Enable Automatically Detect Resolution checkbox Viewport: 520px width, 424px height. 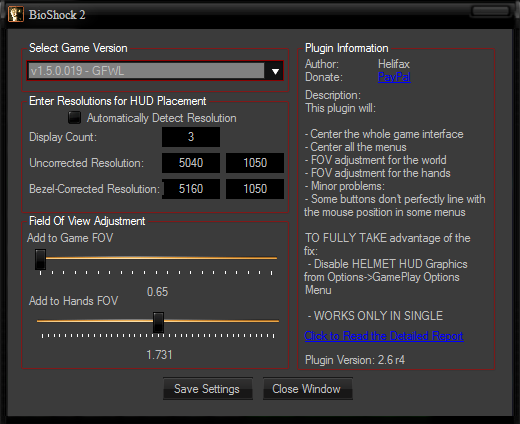coord(74,117)
